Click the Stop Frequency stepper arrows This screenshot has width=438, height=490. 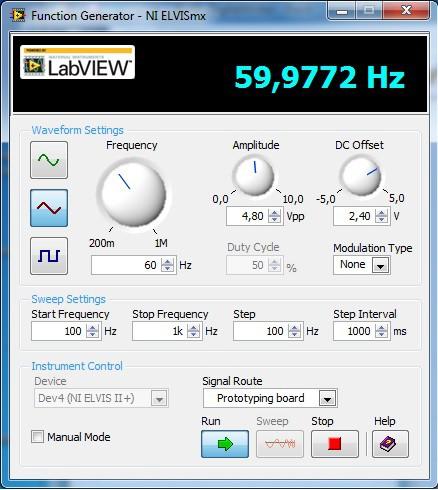(193, 331)
